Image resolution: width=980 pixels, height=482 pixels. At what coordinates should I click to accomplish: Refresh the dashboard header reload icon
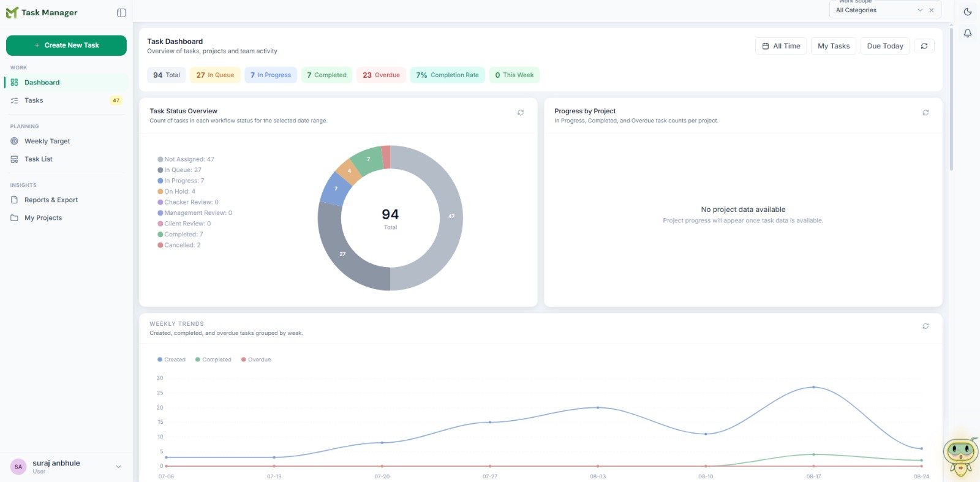(x=924, y=46)
